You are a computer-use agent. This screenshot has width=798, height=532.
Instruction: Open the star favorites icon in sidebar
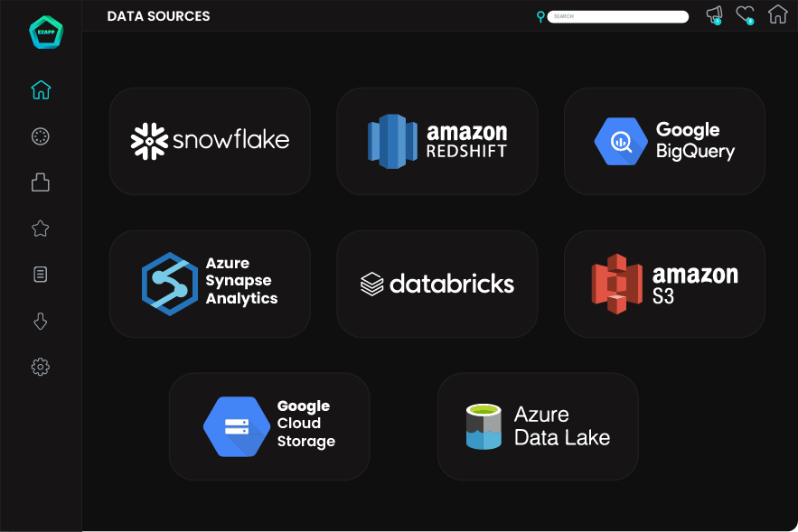click(x=41, y=229)
